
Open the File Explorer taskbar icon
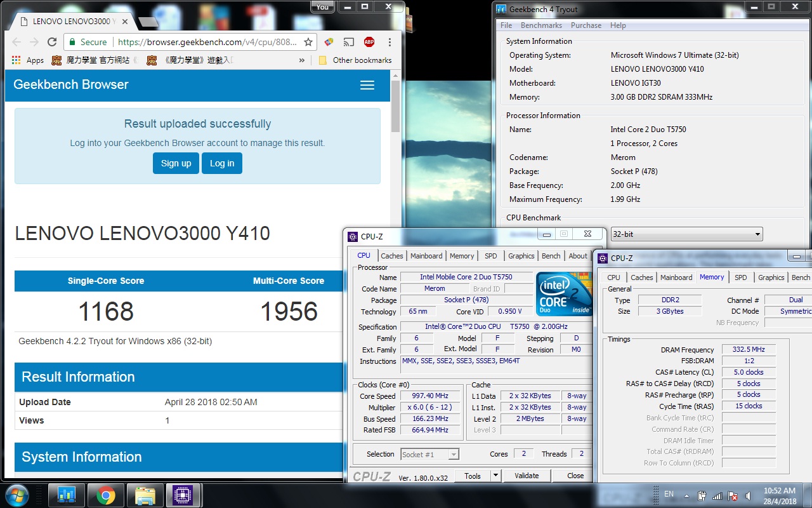pyautogui.click(x=145, y=495)
